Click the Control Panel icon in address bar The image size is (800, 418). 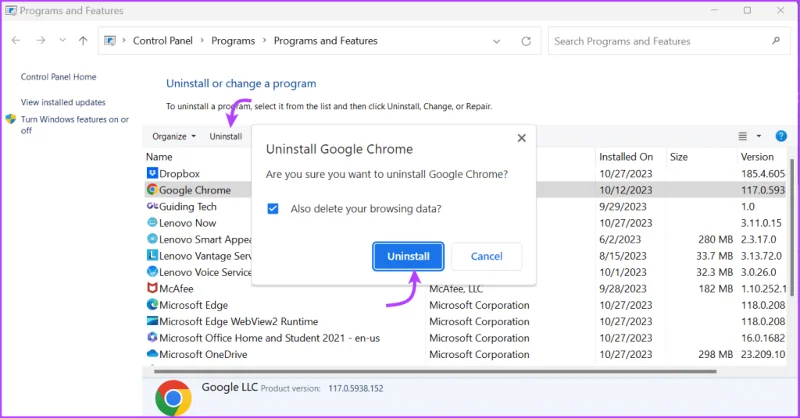click(110, 41)
